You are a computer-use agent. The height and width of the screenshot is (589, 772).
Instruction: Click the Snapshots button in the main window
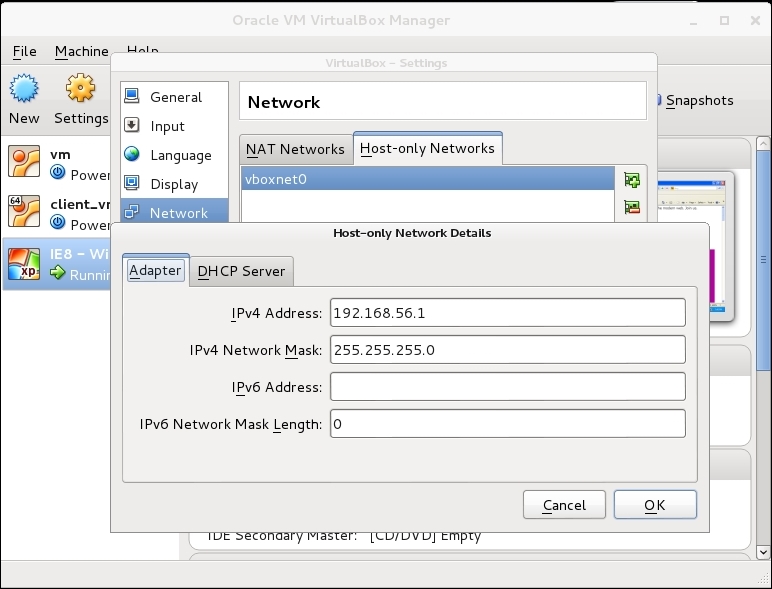click(695, 100)
